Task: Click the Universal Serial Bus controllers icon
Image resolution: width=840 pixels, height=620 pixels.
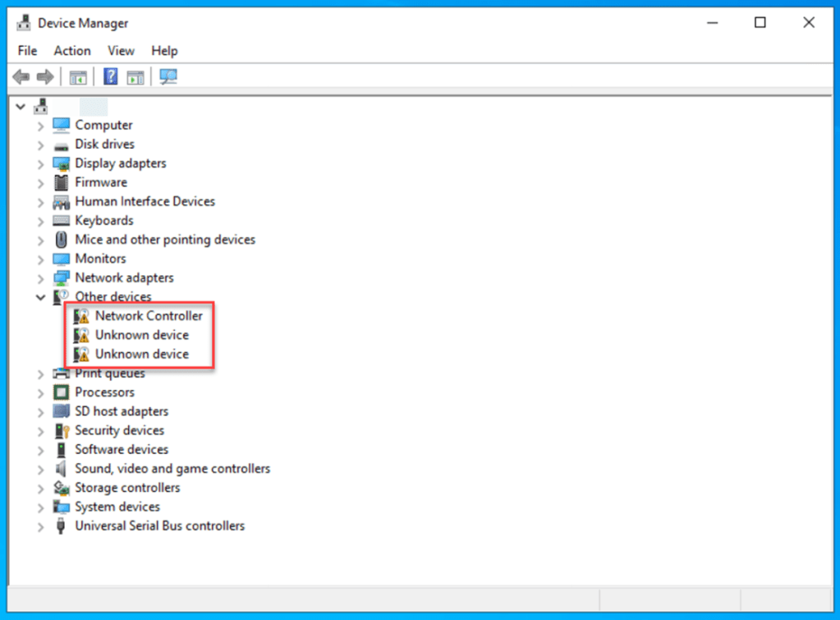Action: [62, 526]
